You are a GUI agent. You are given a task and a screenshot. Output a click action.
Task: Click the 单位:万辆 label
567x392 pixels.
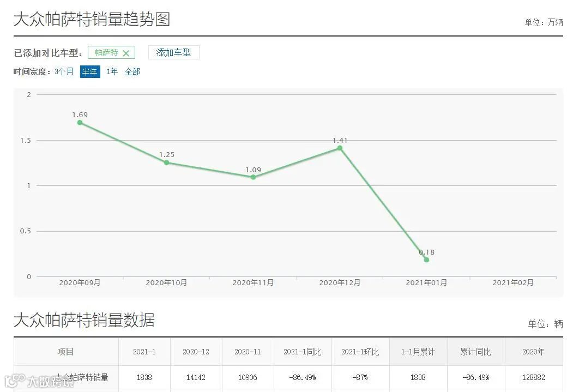point(544,22)
